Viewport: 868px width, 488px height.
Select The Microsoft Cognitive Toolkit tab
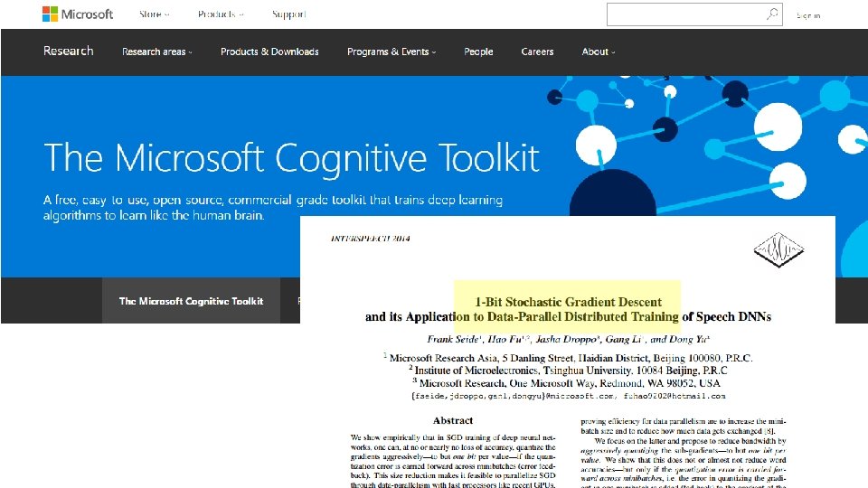(x=191, y=300)
